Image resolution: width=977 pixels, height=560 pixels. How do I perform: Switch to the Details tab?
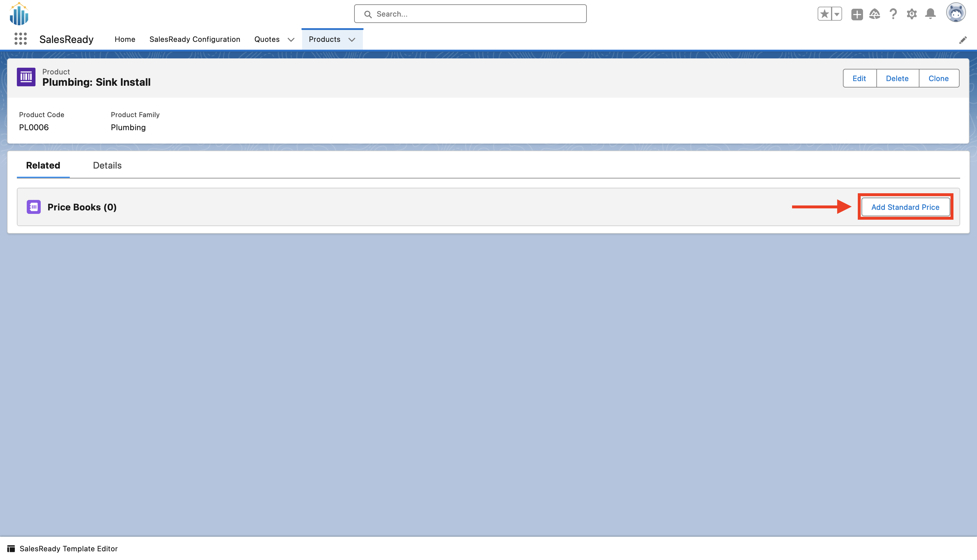point(107,165)
